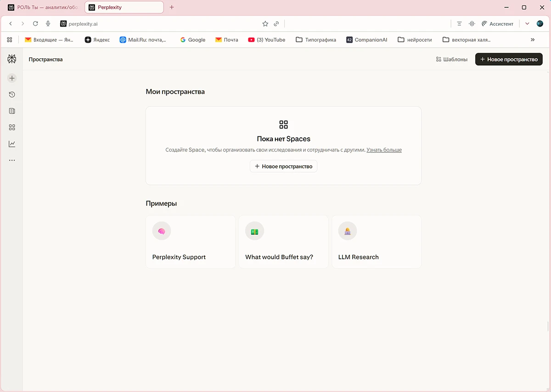Screen dimensions: 551x392
Task: Open history via sidebar clock icon
Action: pos(12,95)
